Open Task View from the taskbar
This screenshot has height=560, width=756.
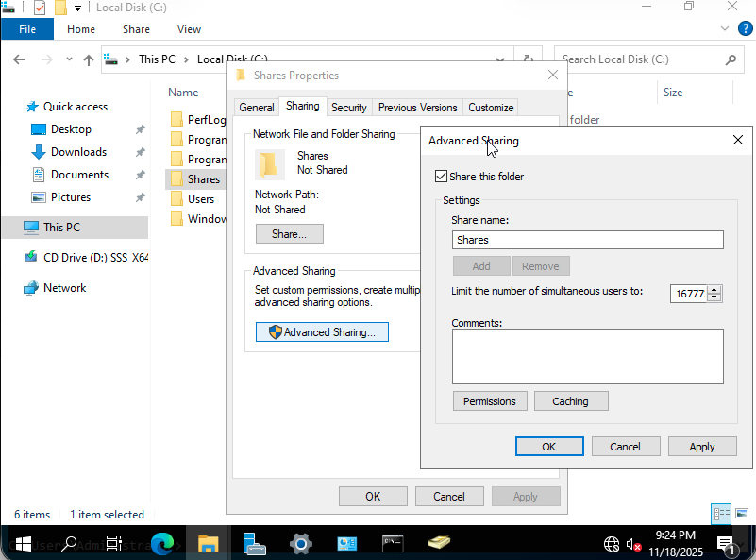click(x=112, y=543)
